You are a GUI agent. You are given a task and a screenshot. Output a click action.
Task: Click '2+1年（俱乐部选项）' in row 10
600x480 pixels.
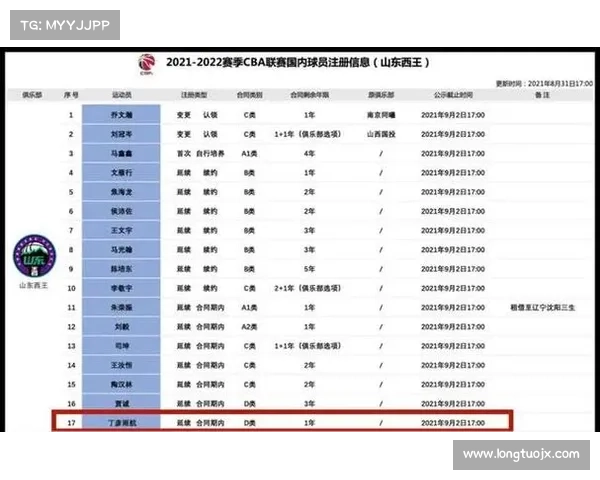(308, 288)
